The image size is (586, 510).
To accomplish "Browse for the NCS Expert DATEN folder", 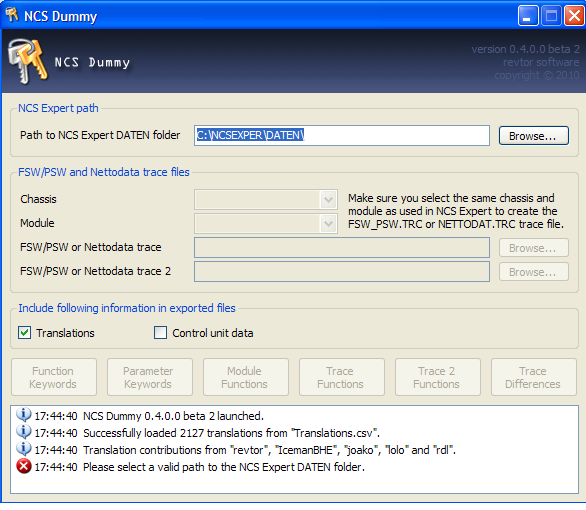I will click(x=534, y=136).
